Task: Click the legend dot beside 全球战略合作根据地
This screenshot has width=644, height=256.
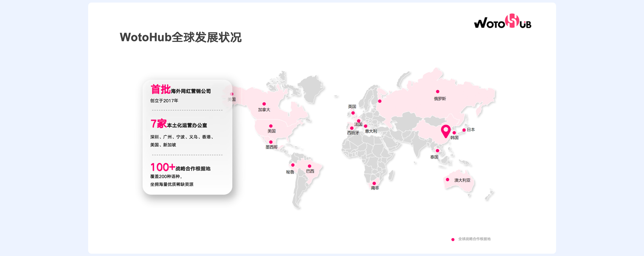Action: coord(453,240)
